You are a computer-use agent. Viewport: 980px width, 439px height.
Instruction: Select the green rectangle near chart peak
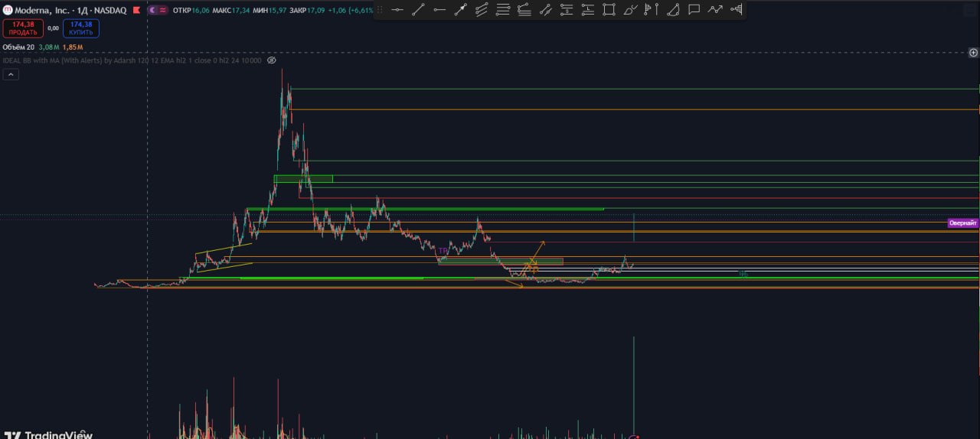coord(303,179)
